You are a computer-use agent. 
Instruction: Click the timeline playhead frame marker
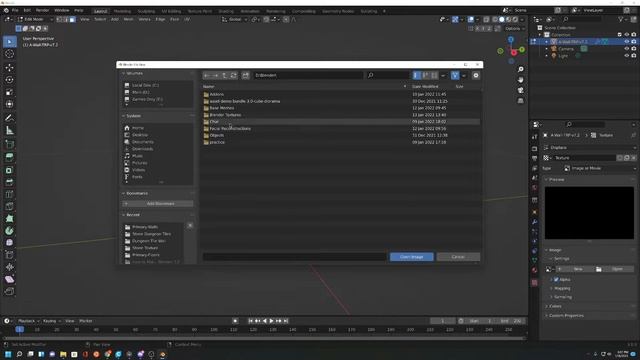20,329
